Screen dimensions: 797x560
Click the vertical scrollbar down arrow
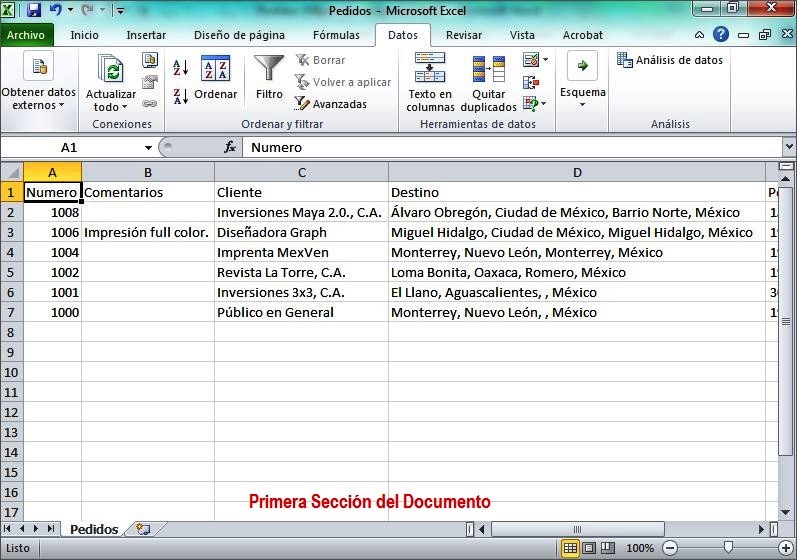(x=785, y=512)
